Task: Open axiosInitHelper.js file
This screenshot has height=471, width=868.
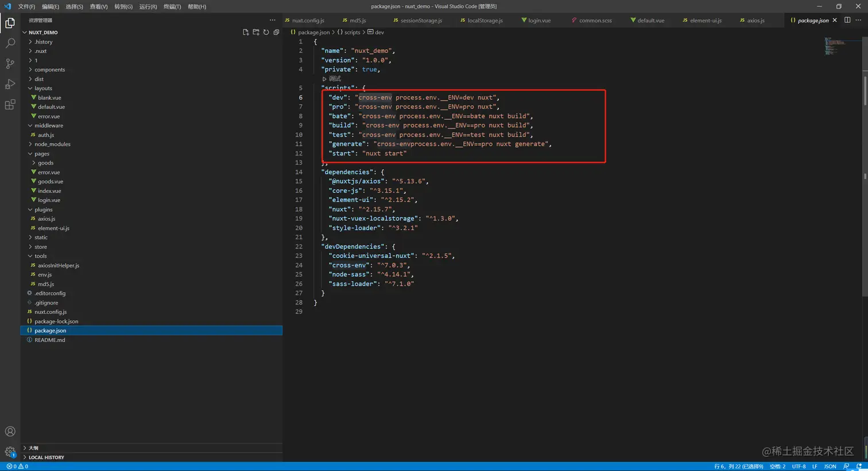Action: coord(152,266)
